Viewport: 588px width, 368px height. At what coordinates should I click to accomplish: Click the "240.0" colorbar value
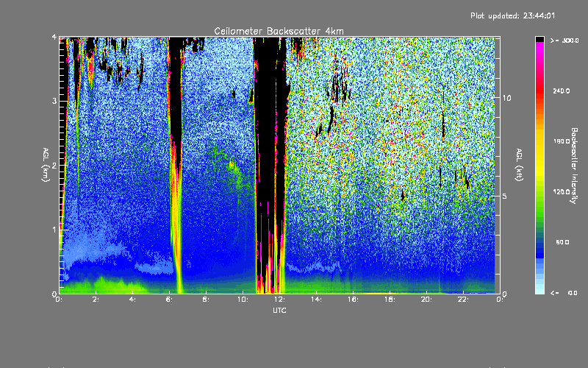pos(562,91)
